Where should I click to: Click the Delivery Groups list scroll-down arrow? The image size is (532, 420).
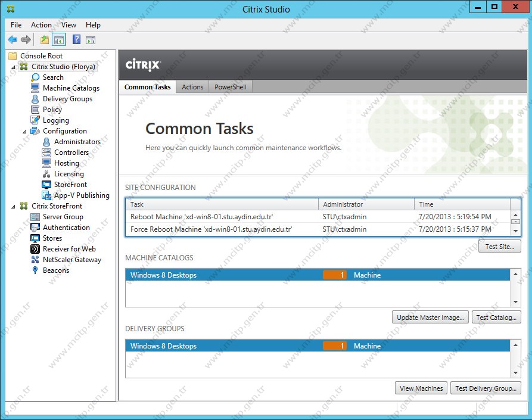point(515,373)
